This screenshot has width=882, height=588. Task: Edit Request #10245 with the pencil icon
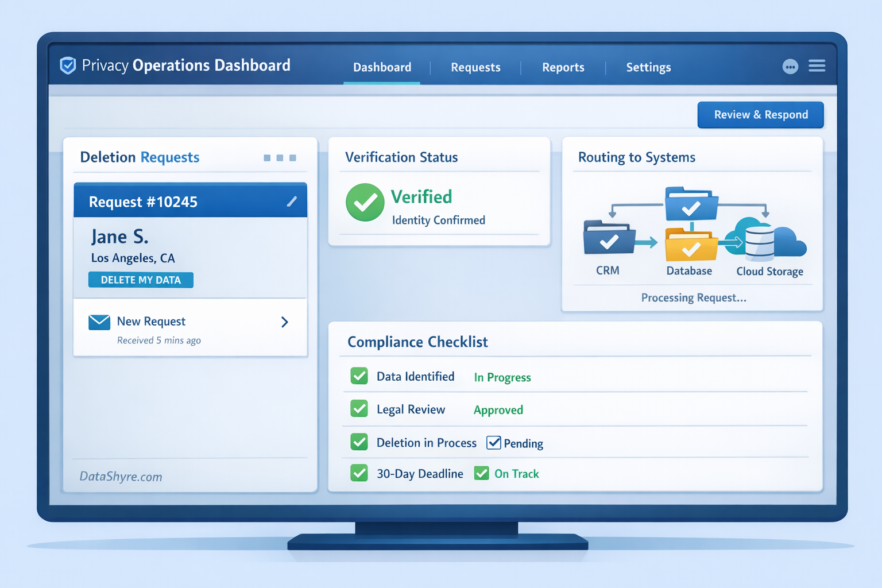click(x=292, y=202)
